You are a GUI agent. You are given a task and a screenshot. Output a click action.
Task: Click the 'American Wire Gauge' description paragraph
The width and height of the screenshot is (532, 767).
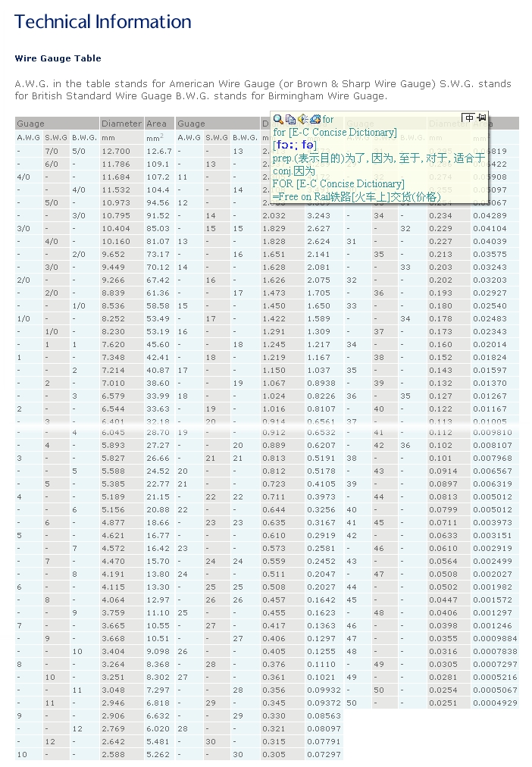point(263,90)
